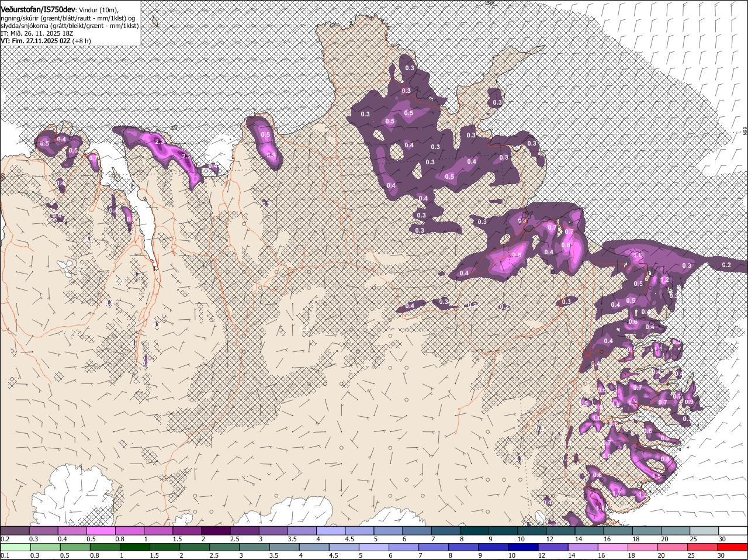This screenshot has width=748, height=560.
Task: Click the '0.1' label starting the lower legend
Action: (5, 555)
